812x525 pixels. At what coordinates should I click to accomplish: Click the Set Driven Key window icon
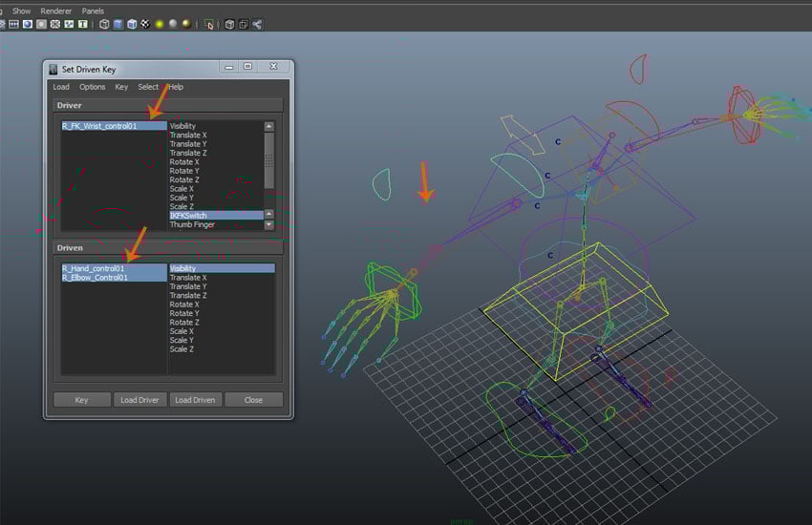53,69
